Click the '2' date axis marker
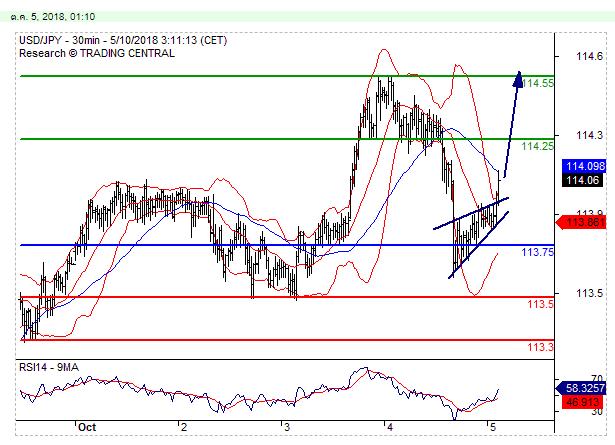Image resolution: width=615 pixels, height=445 pixels. 184,427
